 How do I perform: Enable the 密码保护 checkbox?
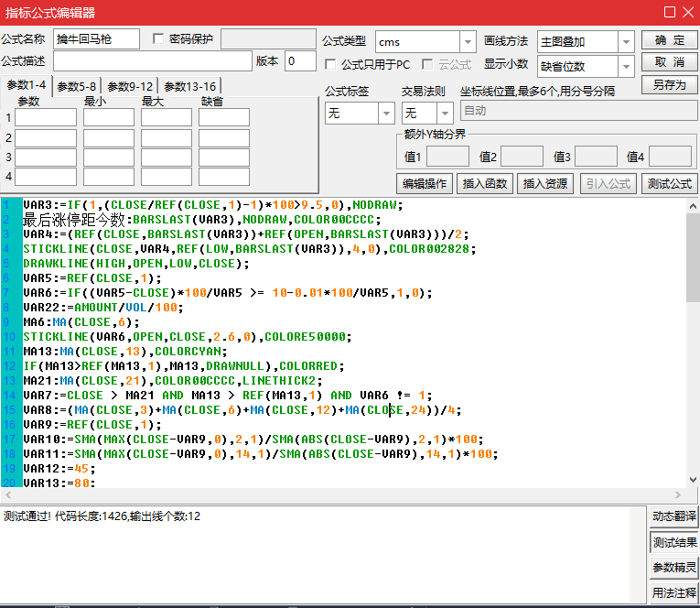point(158,39)
